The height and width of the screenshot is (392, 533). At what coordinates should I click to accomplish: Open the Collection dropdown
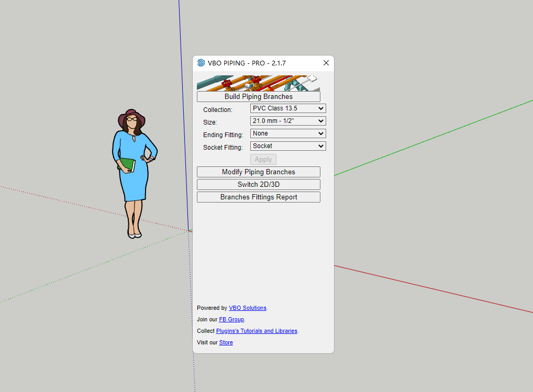click(288, 108)
